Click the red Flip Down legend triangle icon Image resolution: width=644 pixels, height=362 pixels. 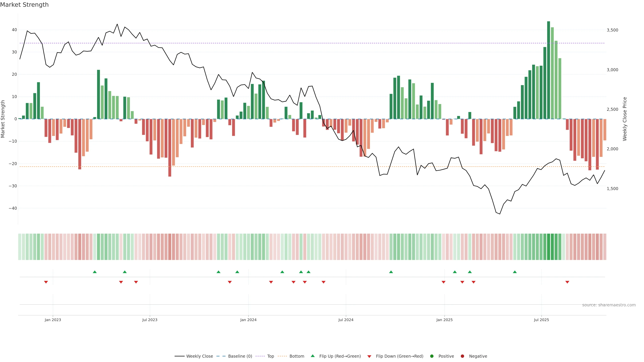point(369,356)
